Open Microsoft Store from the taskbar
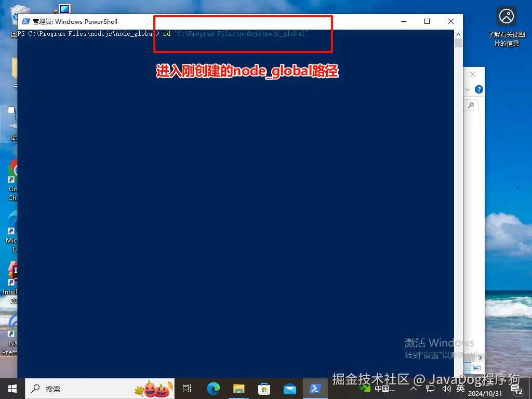The image size is (532, 399). click(264, 389)
